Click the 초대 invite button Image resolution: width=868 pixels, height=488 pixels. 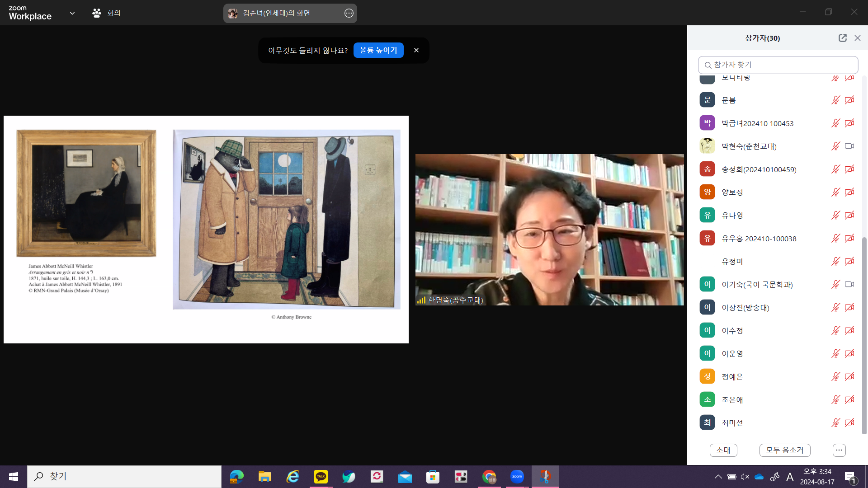723,450
